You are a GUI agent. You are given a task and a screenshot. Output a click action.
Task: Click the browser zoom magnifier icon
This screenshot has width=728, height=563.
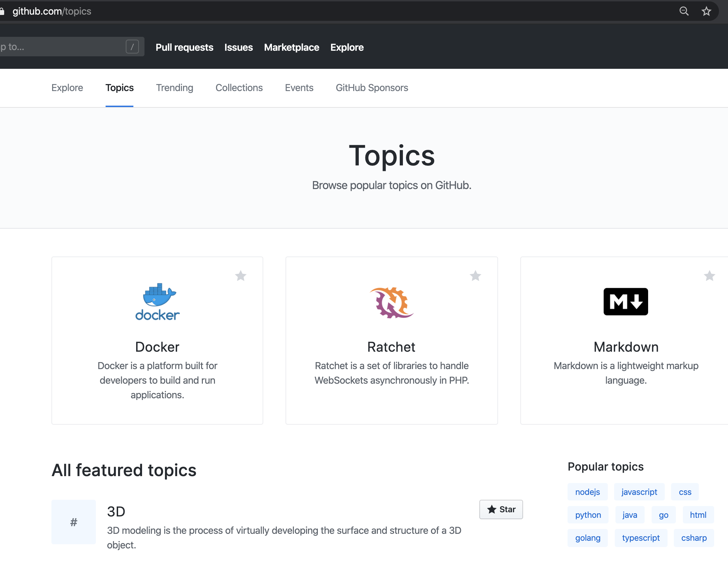tap(684, 11)
